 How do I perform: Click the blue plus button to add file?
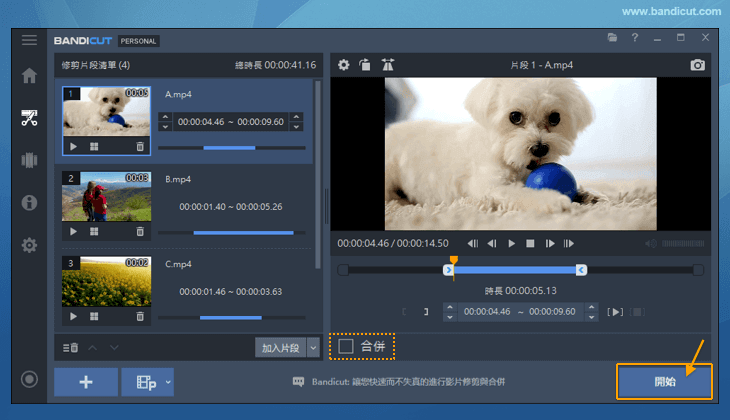[x=85, y=382]
